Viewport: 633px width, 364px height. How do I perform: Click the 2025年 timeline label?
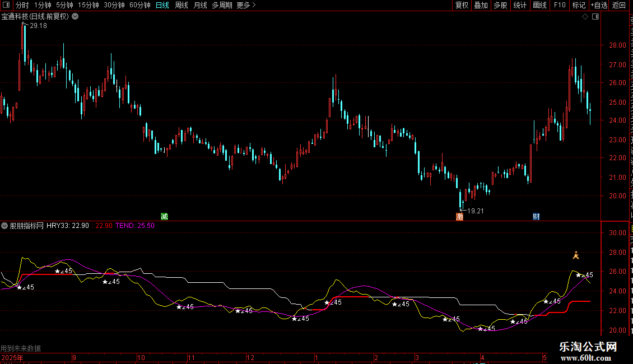[x=12, y=357]
